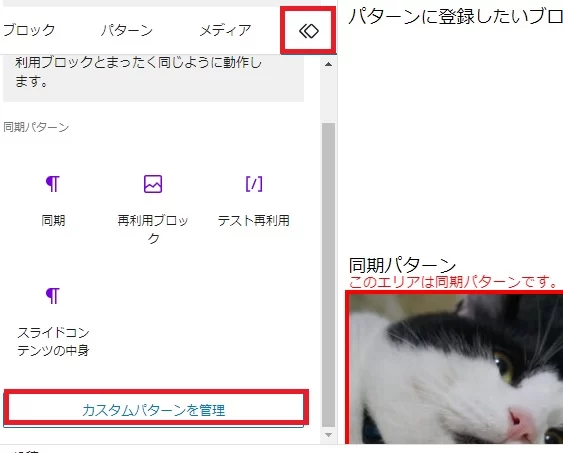Insert the 同期 pattern by its label
Screen dimensions: 563x453
coord(53,220)
